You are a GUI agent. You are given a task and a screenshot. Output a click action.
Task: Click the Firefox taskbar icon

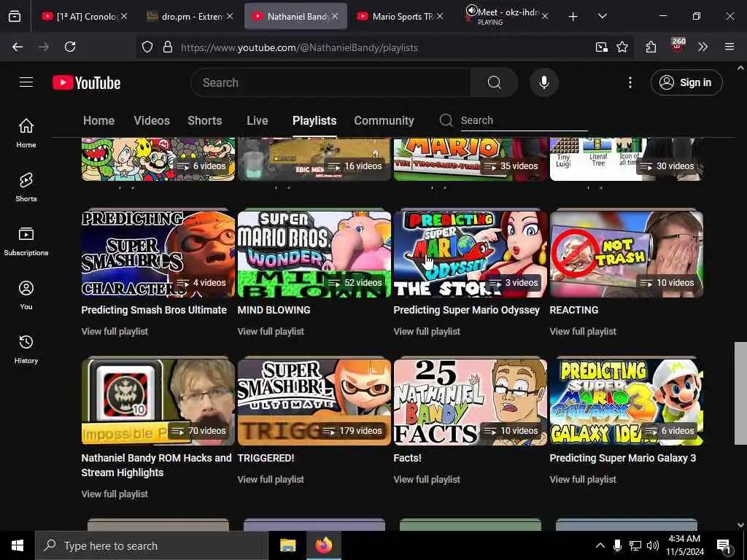coord(323,545)
